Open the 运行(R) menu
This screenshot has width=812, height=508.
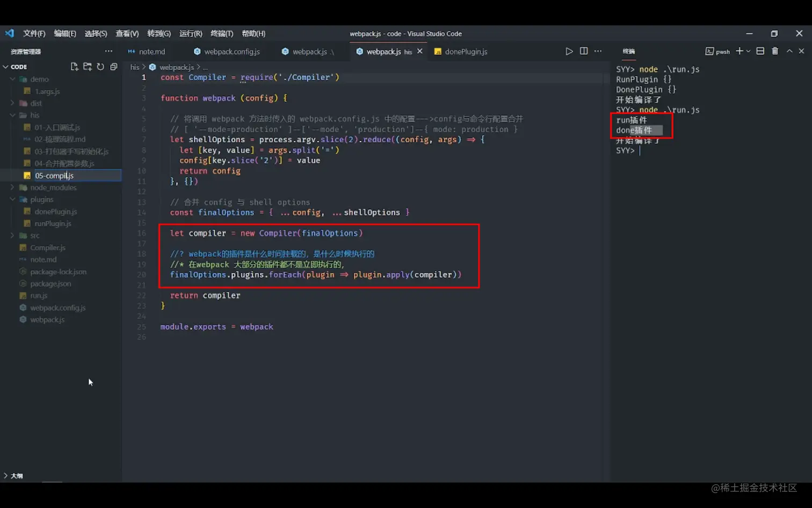click(191, 33)
